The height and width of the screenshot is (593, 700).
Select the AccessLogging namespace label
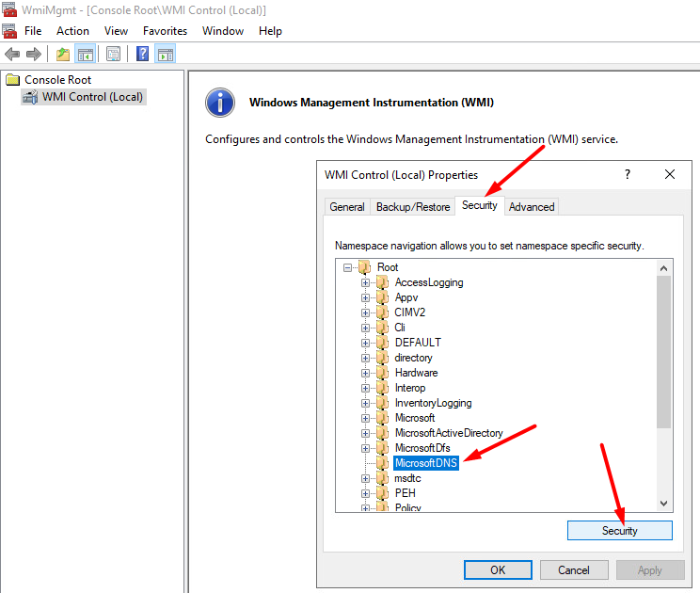coord(429,282)
